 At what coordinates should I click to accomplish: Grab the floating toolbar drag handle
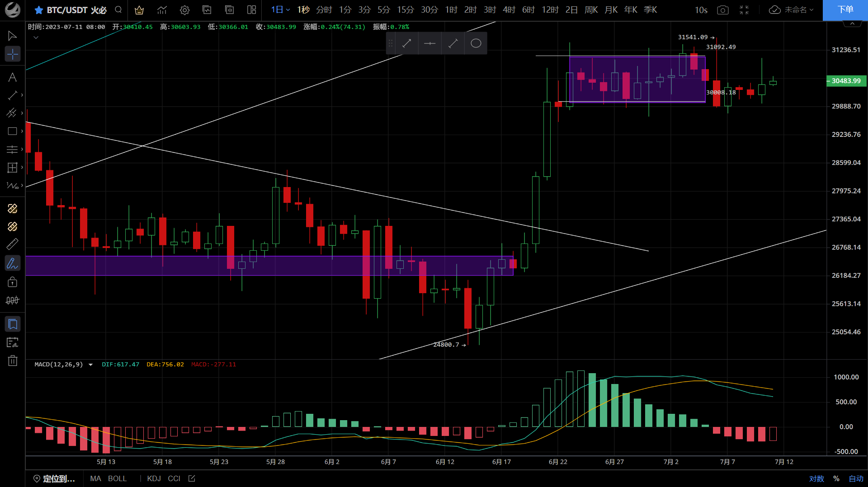click(x=391, y=43)
